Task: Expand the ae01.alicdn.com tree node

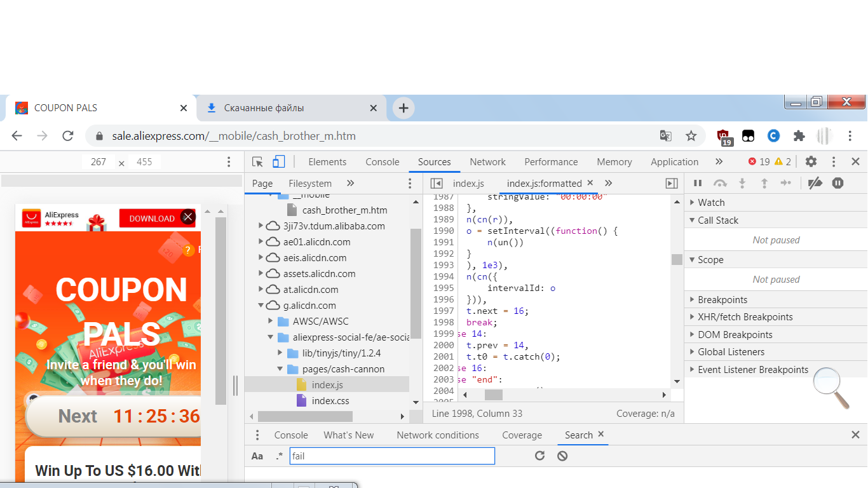Action: point(261,241)
